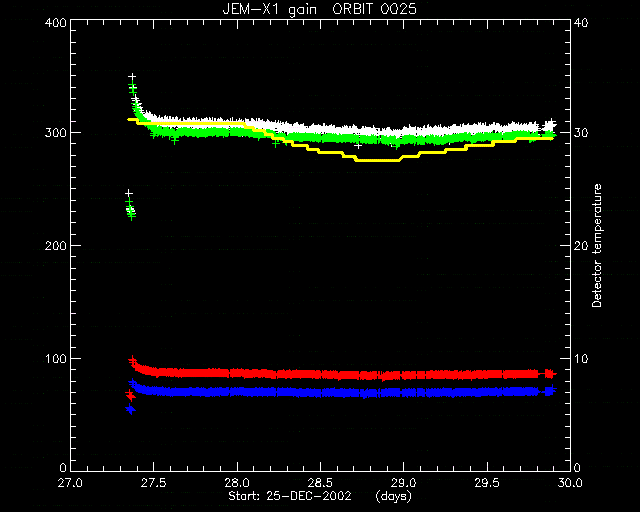The width and height of the screenshot is (640, 512).
Task: Click the right axis label 10
Action: click(581, 359)
